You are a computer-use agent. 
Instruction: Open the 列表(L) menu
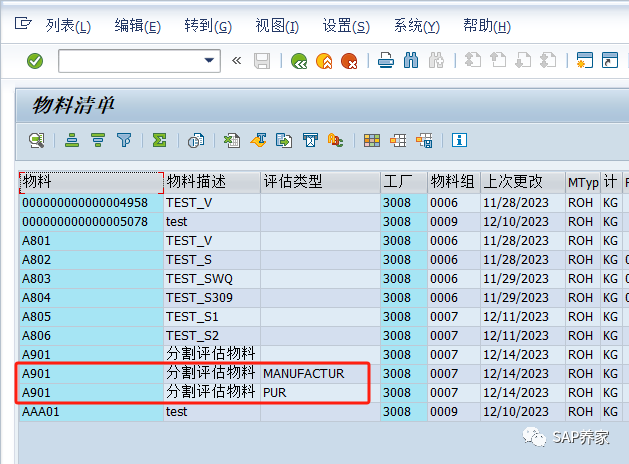pyautogui.click(x=68, y=26)
